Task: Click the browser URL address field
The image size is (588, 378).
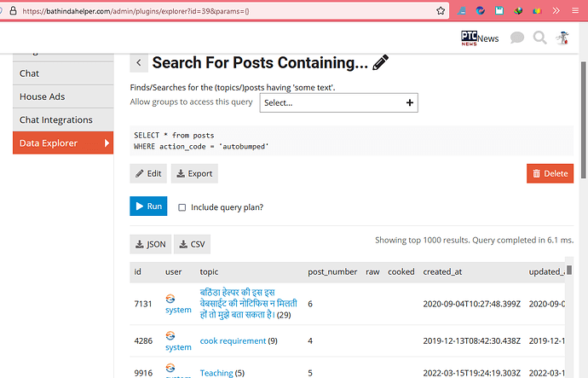Action: (225, 11)
